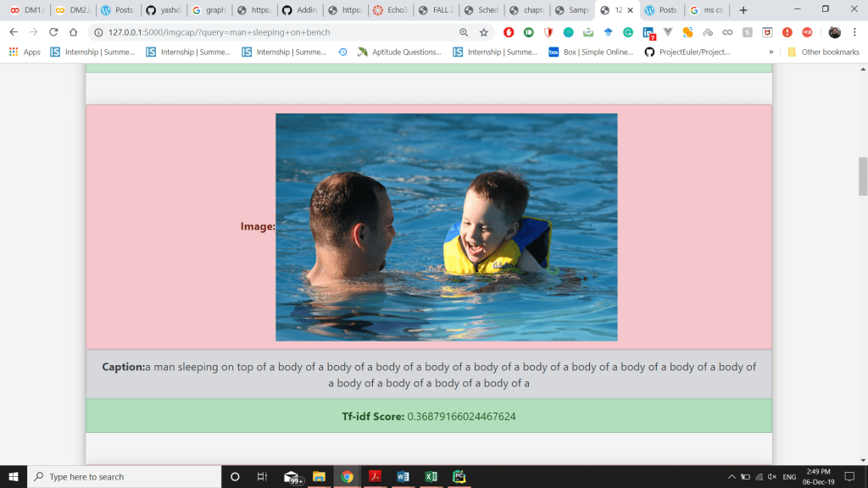Click the Home icon in browser toolbar
The image size is (868, 488).
[x=74, y=32]
